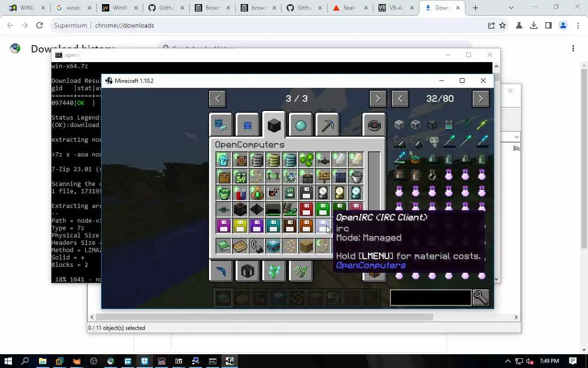
Task: Open downloads page more actions menu
Action: (x=573, y=48)
